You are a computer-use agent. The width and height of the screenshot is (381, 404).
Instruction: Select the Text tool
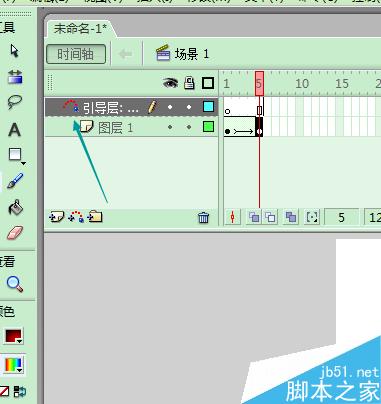click(14, 130)
